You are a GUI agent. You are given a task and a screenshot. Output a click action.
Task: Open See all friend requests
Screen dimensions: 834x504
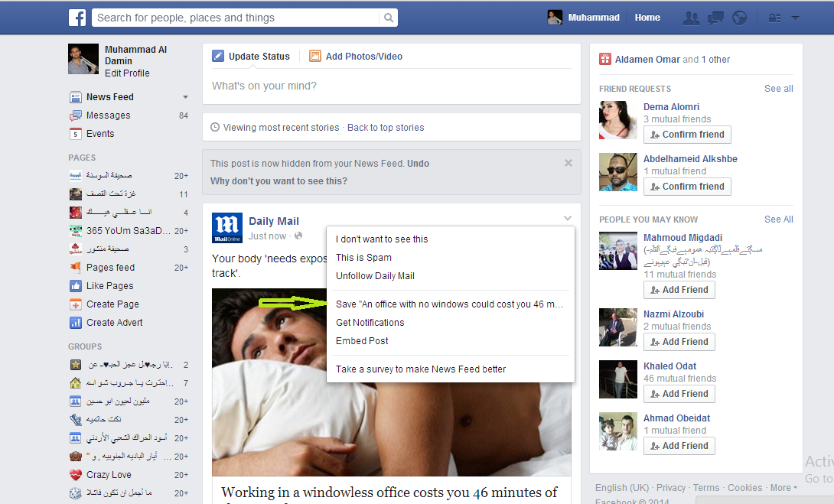tap(779, 89)
